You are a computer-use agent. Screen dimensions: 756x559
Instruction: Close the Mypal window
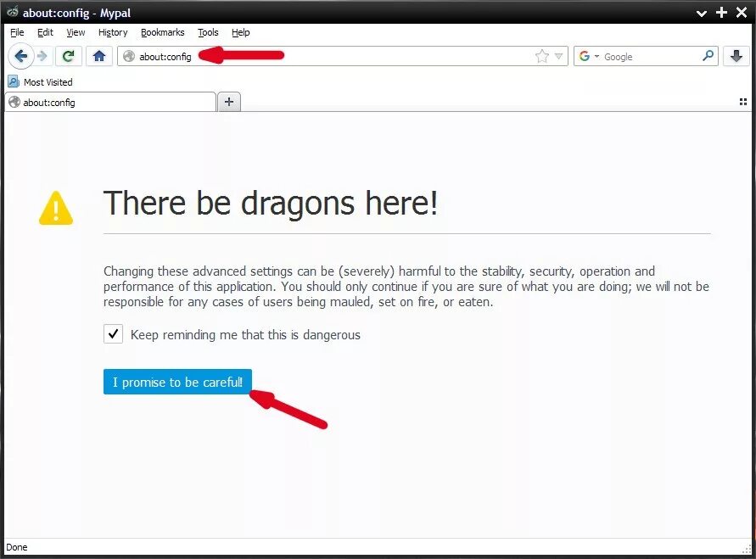pos(742,13)
